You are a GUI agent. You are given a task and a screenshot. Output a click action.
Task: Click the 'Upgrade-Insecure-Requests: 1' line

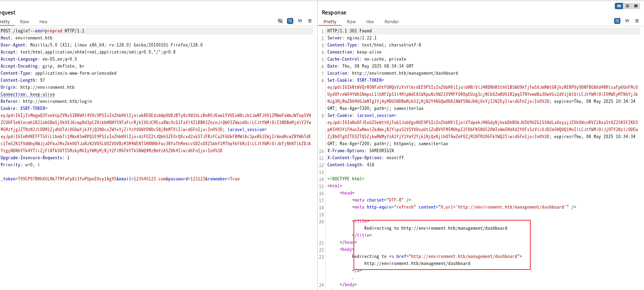(35, 158)
